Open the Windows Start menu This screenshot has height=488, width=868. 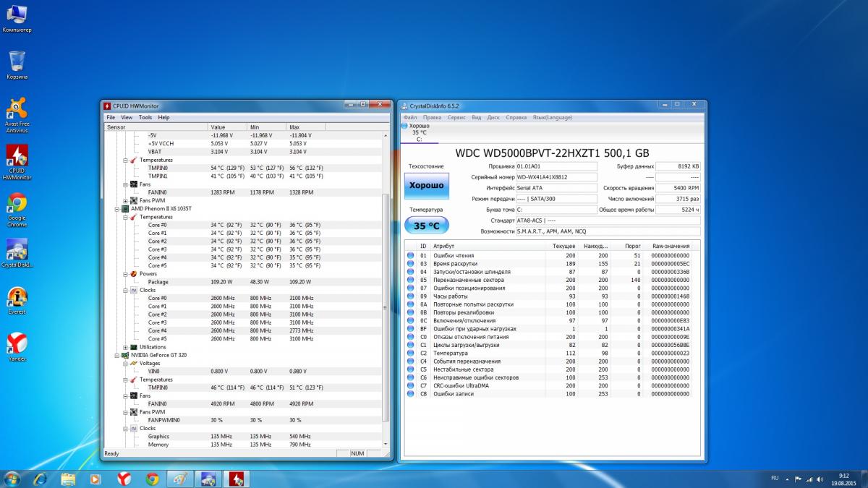pos(12,479)
